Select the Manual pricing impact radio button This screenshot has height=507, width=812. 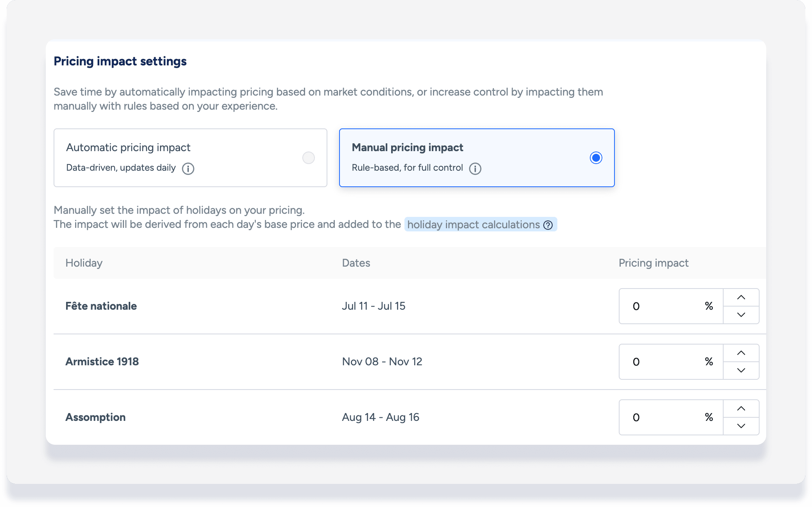(x=596, y=158)
